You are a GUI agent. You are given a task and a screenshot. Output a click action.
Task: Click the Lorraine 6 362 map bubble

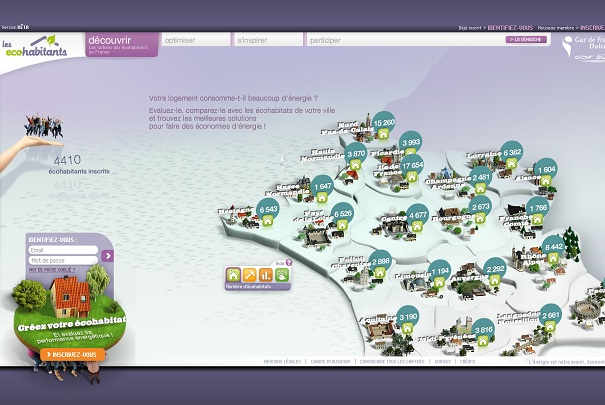point(511,153)
